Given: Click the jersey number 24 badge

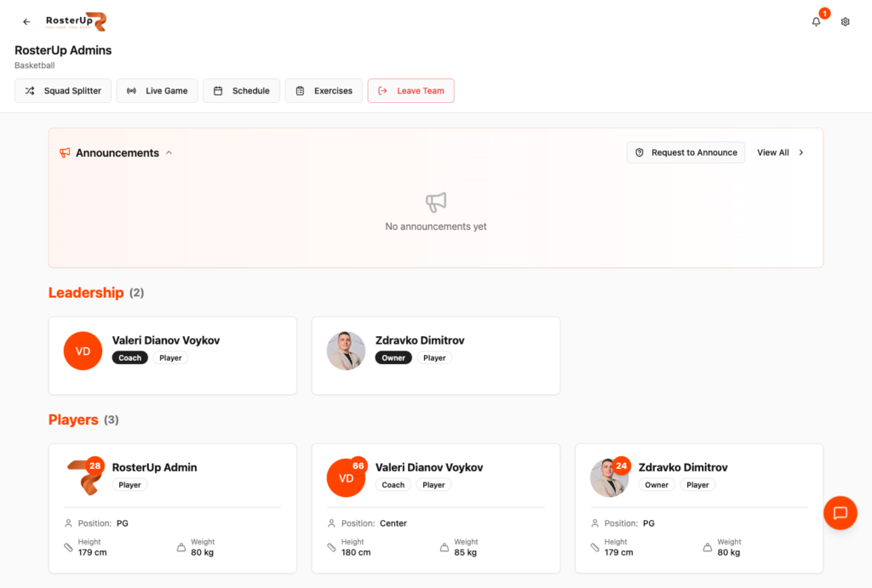Looking at the screenshot, I should pyautogui.click(x=621, y=465).
